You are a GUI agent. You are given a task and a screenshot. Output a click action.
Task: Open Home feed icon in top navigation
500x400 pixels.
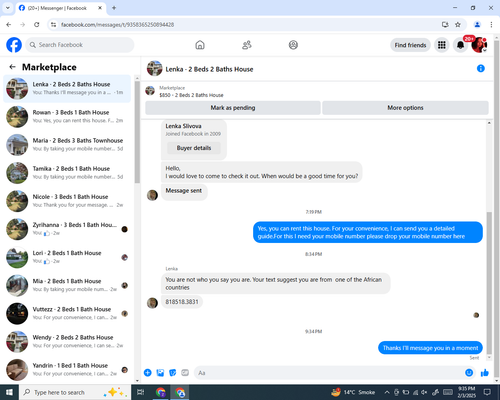point(200,45)
